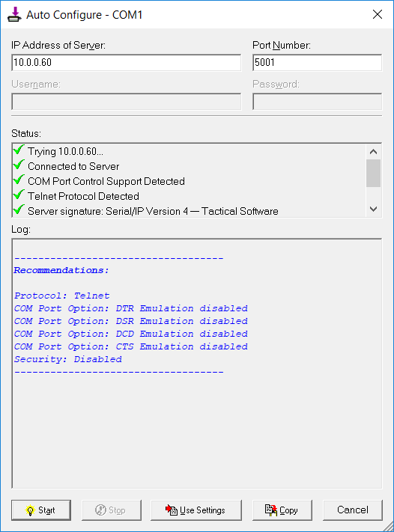This screenshot has height=532, width=394.
Task: Copy the log with Copy button
Action: coord(282,510)
